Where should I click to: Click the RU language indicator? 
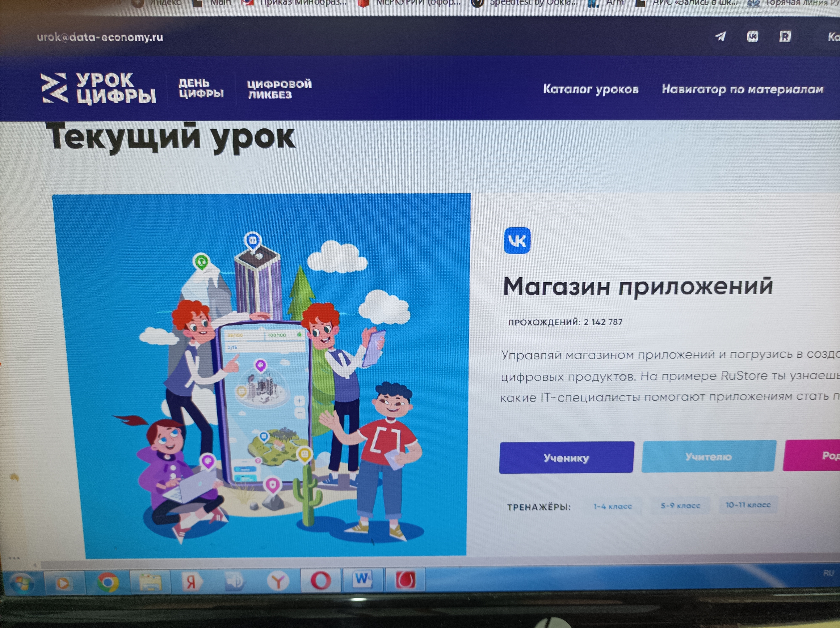(828, 573)
